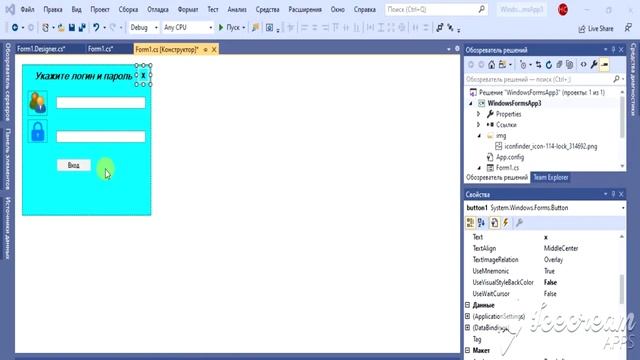Open button1 object selector dropdown in Properties
Viewport: 640px width, 360px height.
[x=622, y=208]
